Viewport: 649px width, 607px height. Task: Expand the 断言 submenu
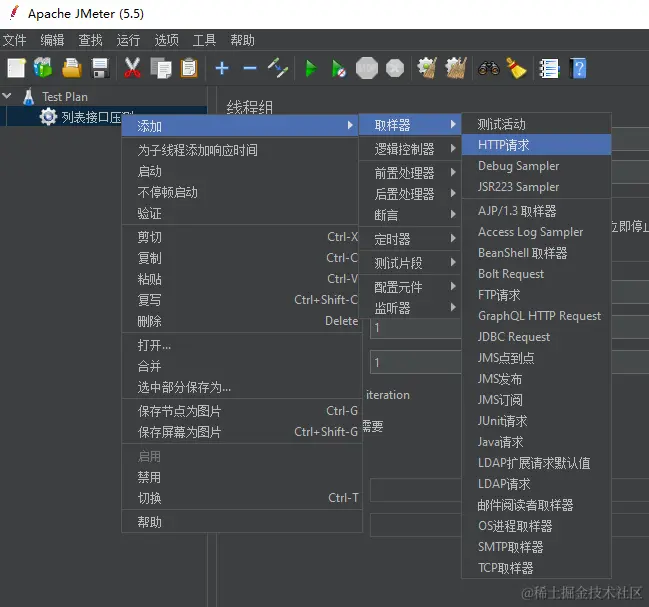(x=410, y=215)
